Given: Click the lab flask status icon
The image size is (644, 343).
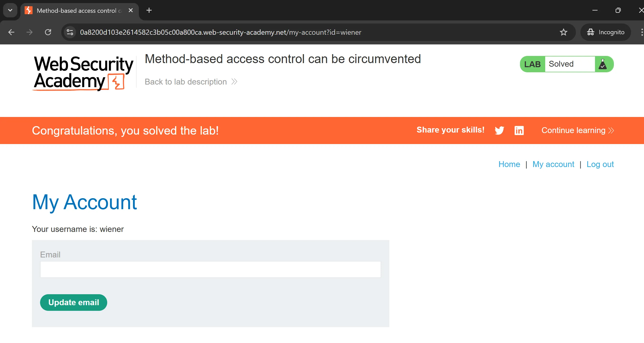Looking at the screenshot, I should pyautogui.click(x=603, y=64).
